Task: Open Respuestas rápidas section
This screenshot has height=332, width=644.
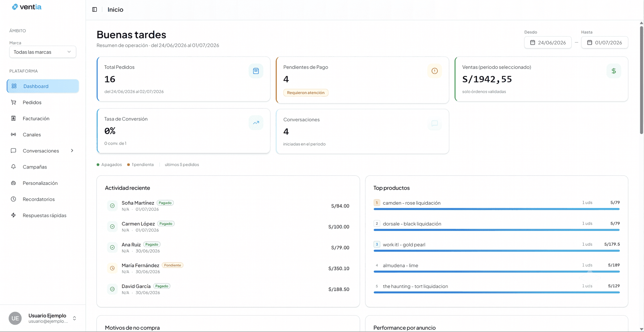Action: (x=43, y=215)
